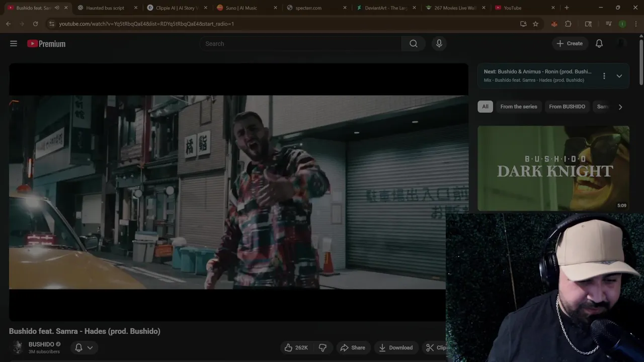This screenshot has height=362, width=644.
Task: Install app icon in address bar
Action: 523,24
